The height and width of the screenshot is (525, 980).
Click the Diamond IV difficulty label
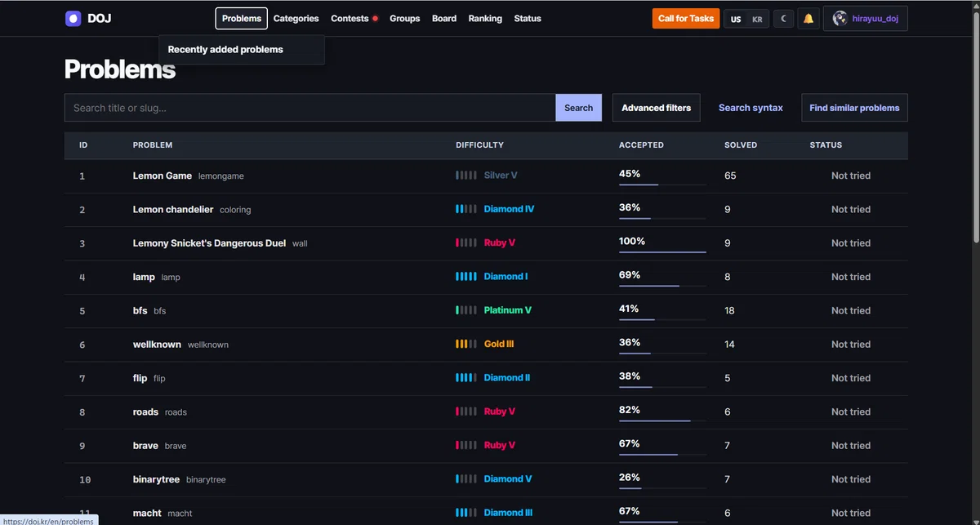click(x=509, y=209)
